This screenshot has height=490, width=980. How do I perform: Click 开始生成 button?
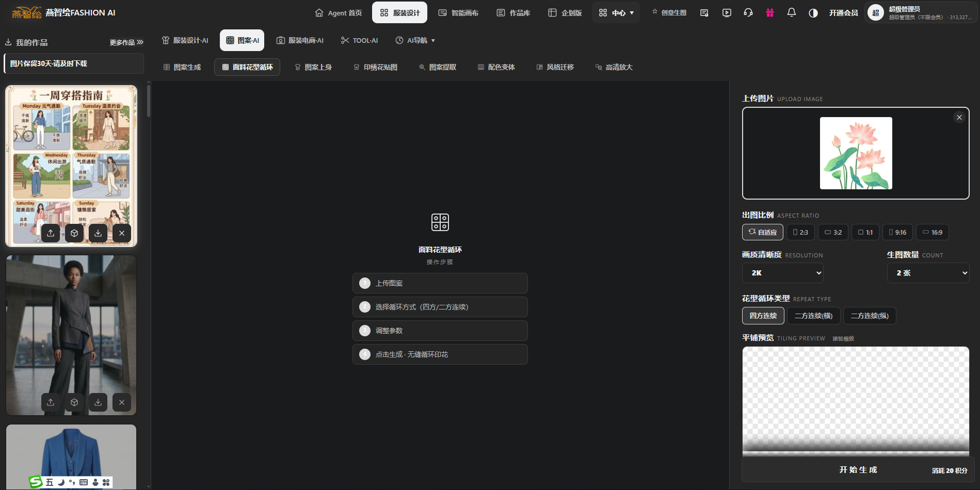pyautogui.click(x=858, y=470)
